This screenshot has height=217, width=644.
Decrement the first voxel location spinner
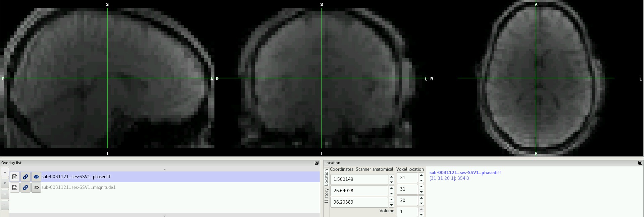[421, 180]
